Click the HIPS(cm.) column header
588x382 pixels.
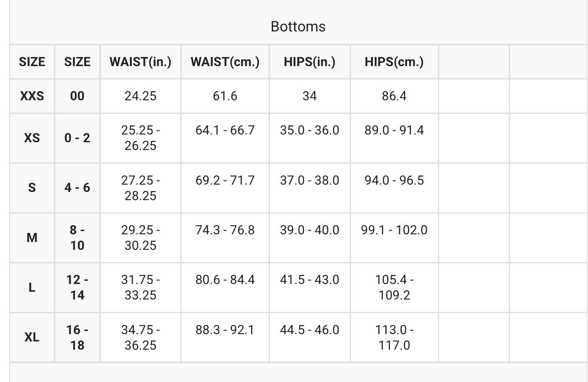(394, 62)
